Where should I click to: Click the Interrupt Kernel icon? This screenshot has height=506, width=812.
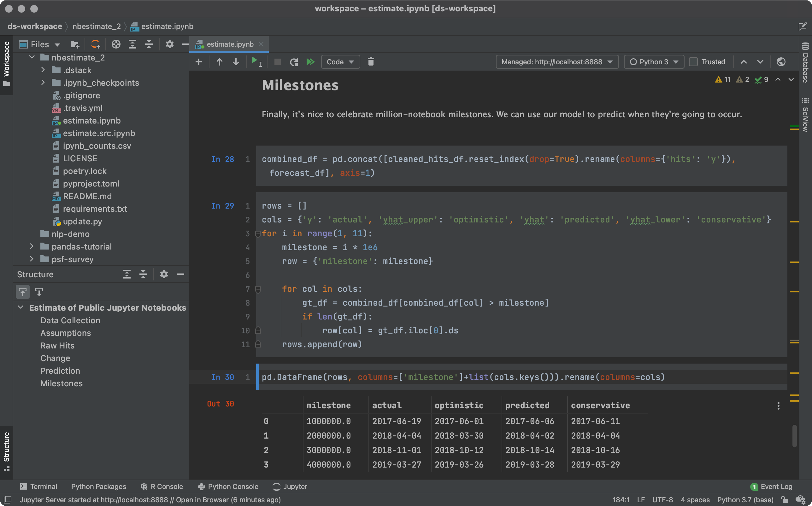pyautogui.click(x=277, y=61)
